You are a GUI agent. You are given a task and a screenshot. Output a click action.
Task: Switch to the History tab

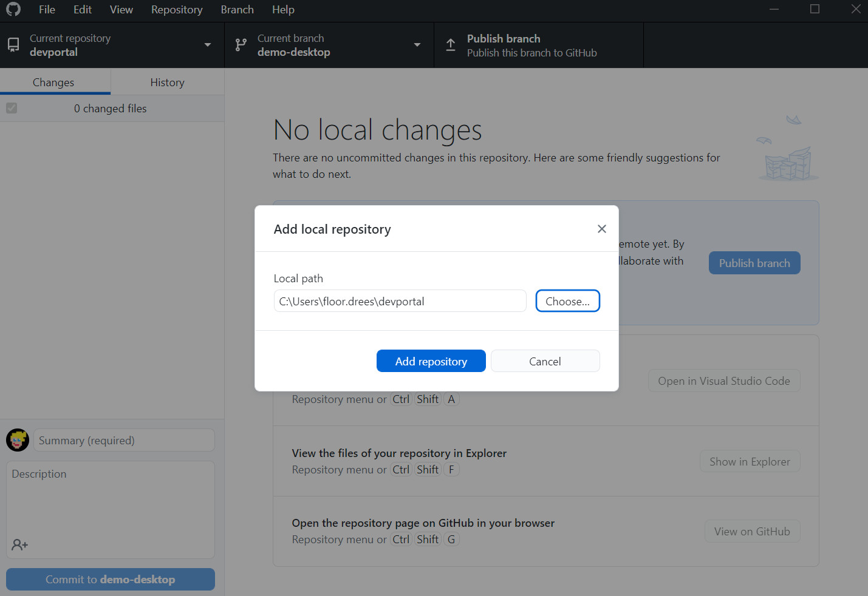(x=167, y=82)
